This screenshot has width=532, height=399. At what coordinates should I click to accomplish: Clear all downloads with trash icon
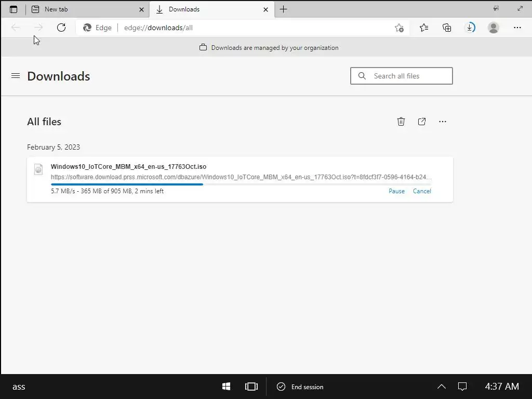click(x=401, y=122)
